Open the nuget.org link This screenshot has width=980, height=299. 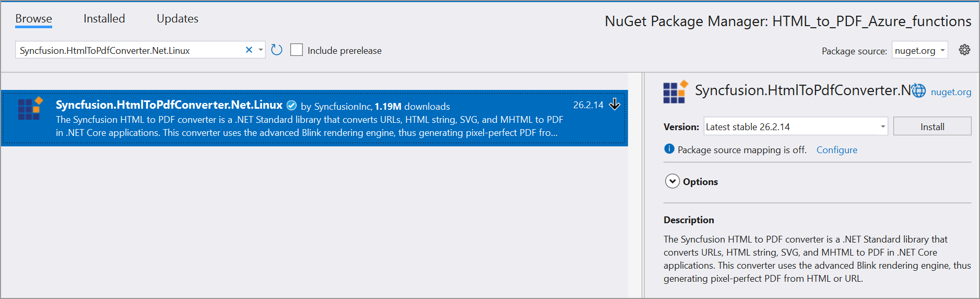951,92
